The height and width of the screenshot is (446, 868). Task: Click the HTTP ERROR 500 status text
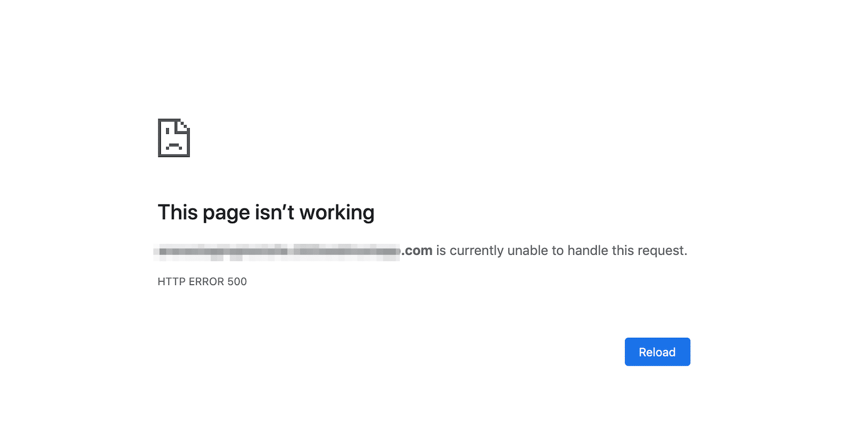202,282
